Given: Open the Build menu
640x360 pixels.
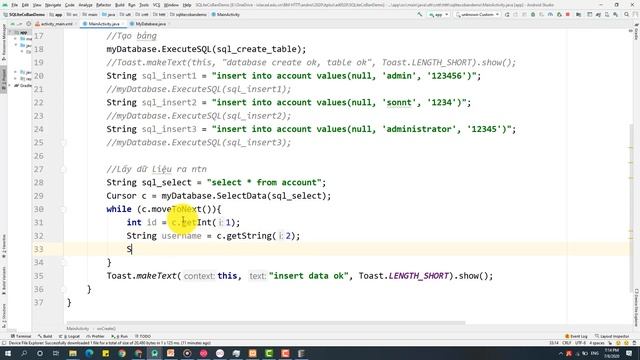Looking at the screenshot, I should [120, 5].
